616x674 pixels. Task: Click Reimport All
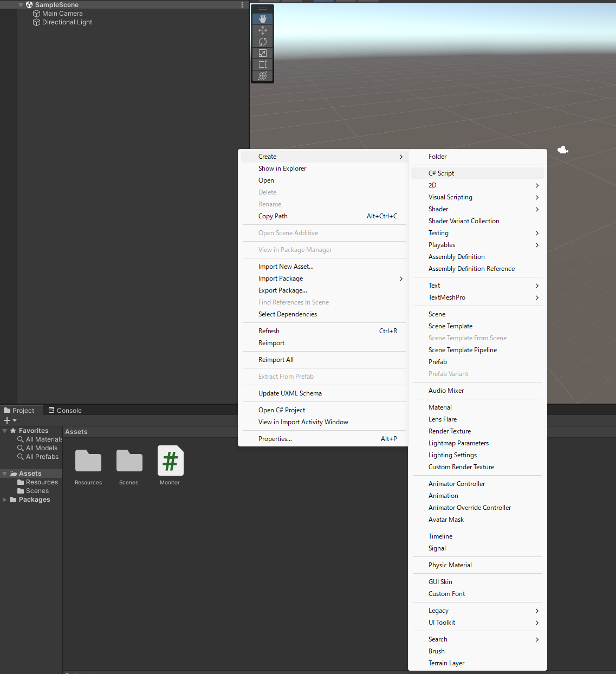pyautogui.click(x=323, y=360)
